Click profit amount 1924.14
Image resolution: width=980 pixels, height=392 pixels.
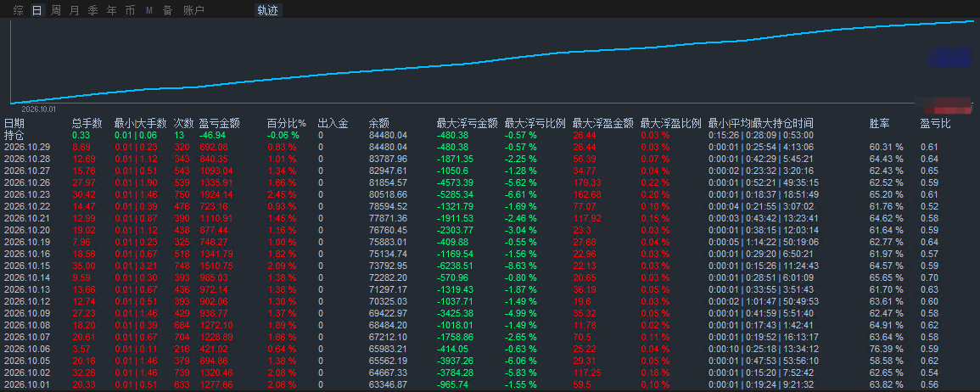216,194
